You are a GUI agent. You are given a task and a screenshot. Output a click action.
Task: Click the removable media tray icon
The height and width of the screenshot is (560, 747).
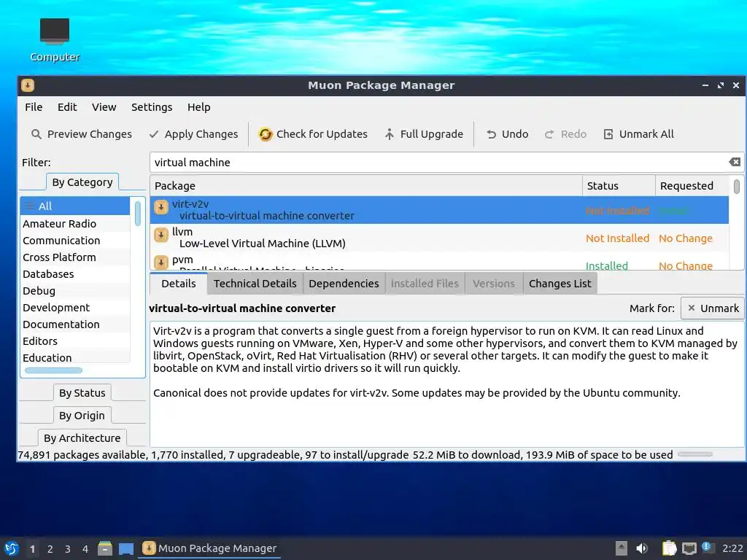[622, 548]
